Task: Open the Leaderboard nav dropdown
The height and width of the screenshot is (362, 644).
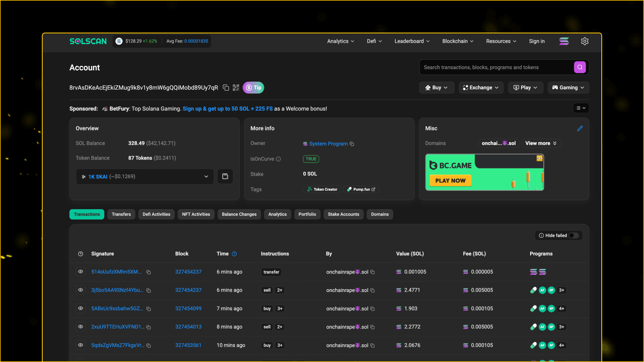Action: click(x=412, y=41)
